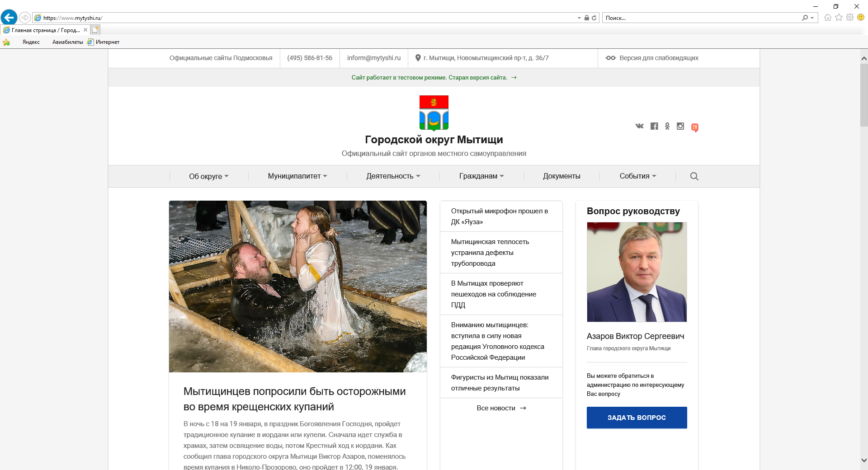The width and height of the screenshot is (868, 470).
Task: Click the Mytishchi coat of arms logo
Action: pyautogui.click(x=434, y=113)
